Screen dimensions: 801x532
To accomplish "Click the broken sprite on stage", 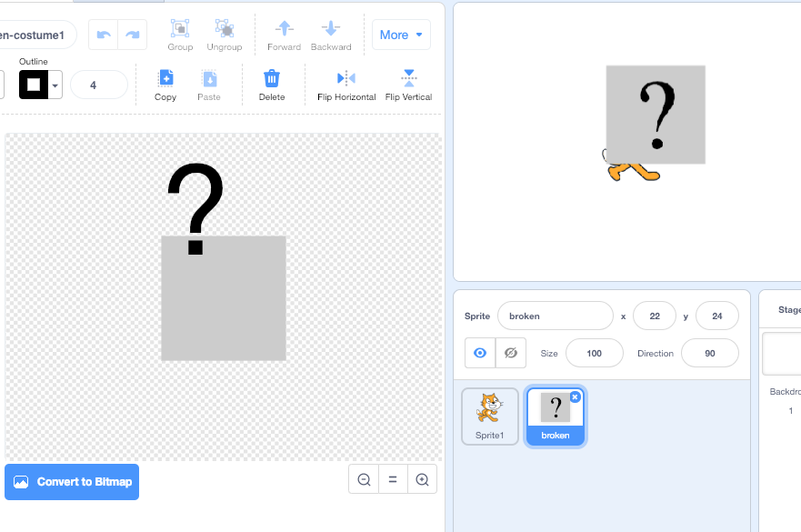I will 656,115.
